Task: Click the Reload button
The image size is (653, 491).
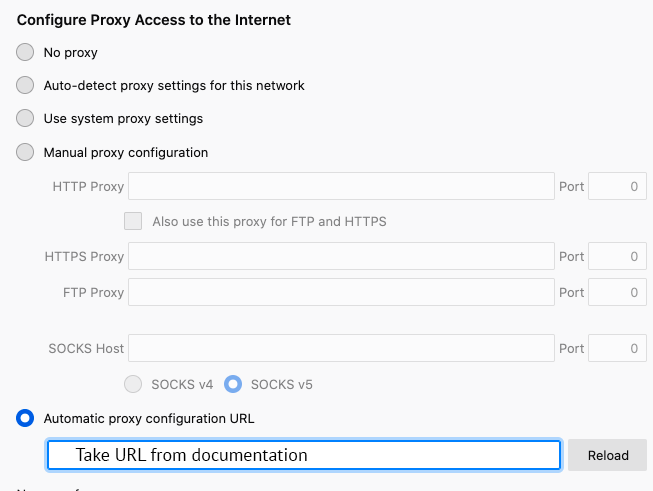Action: tap(608, 455)
